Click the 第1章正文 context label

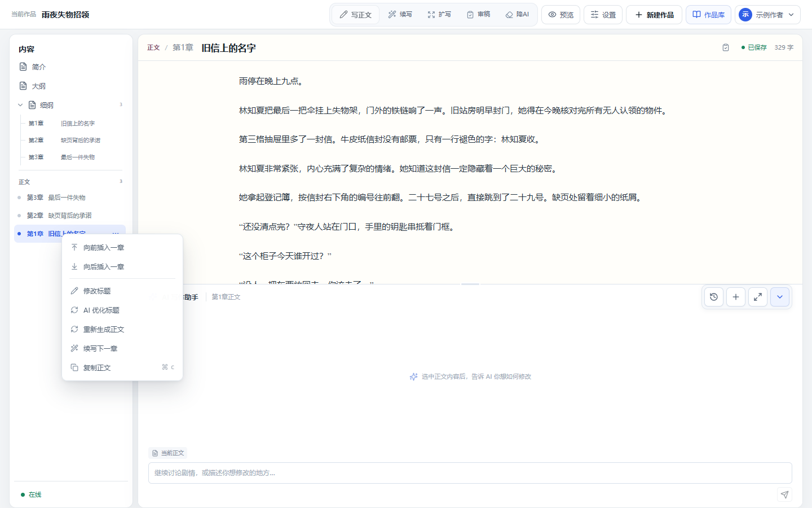226,297
